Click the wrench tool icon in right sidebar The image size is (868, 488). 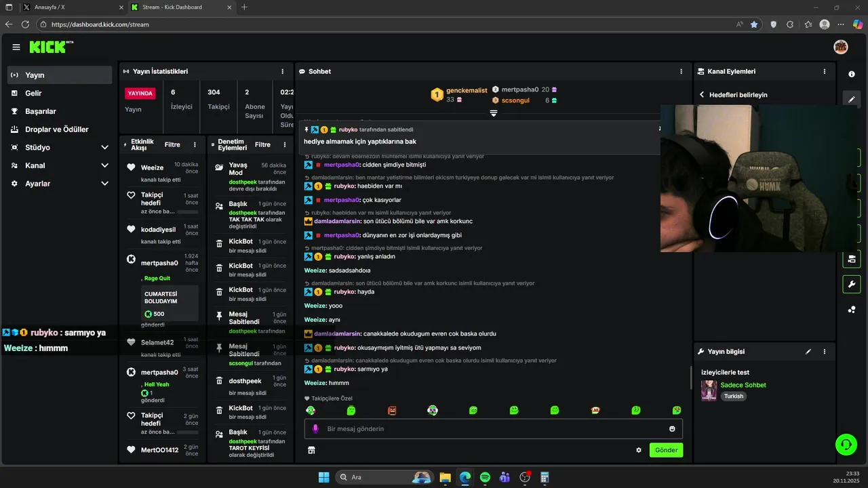(852, 284)
